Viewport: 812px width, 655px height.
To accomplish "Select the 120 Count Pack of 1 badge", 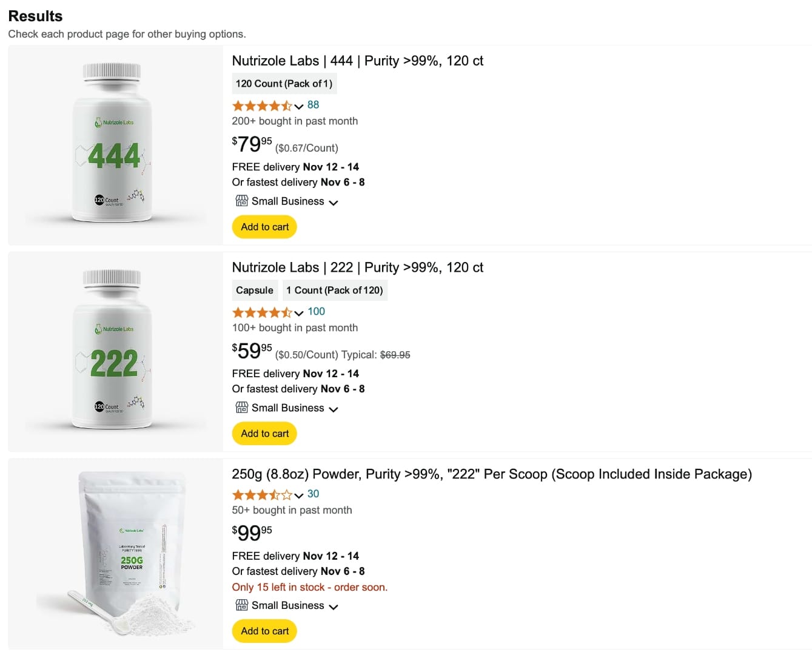I will click(x=284, y=83).
